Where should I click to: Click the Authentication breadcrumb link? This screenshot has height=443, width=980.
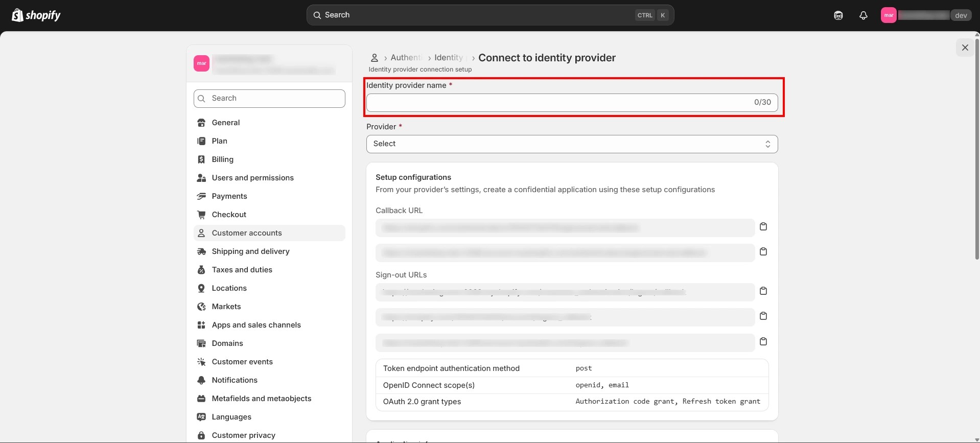(x=406, y=58)
